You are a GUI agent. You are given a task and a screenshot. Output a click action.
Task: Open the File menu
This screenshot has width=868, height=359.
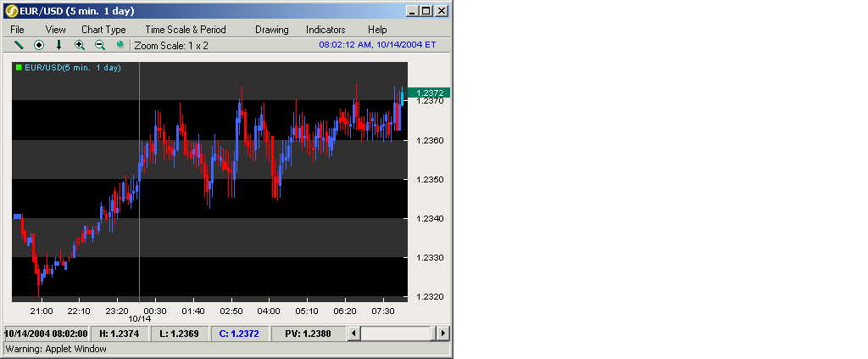coord(17,30)
